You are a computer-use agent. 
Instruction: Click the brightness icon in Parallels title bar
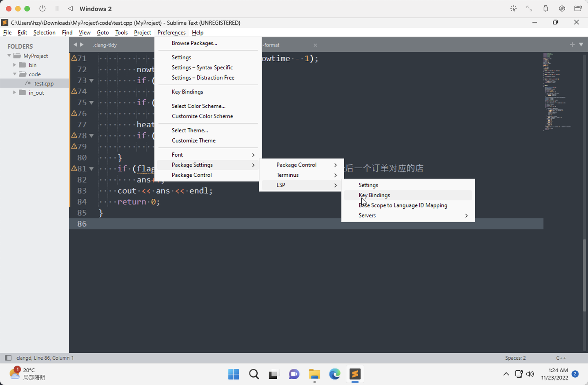tap(513, 9)
